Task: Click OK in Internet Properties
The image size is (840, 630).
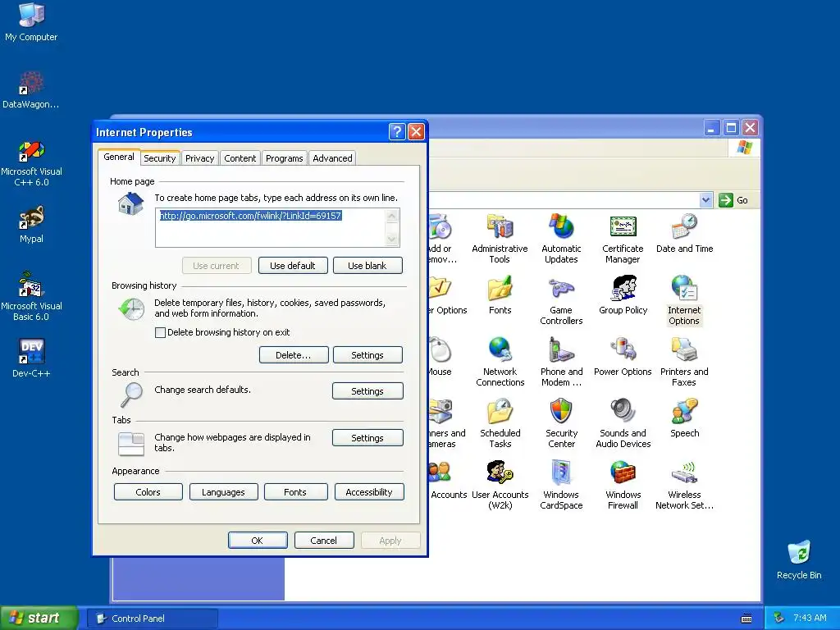Action: pyautogui.click(x=258, y=540)
